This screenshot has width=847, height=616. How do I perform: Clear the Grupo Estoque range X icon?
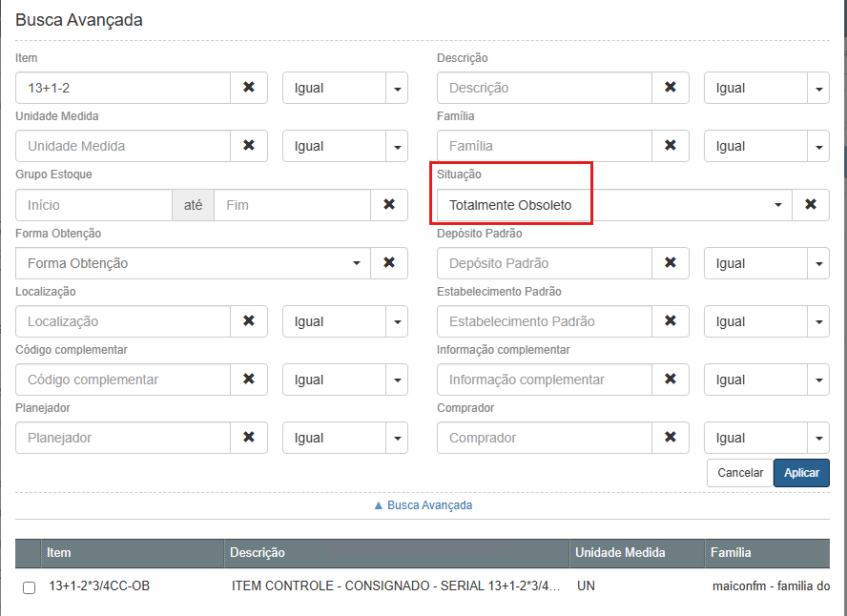click(389, 205)
